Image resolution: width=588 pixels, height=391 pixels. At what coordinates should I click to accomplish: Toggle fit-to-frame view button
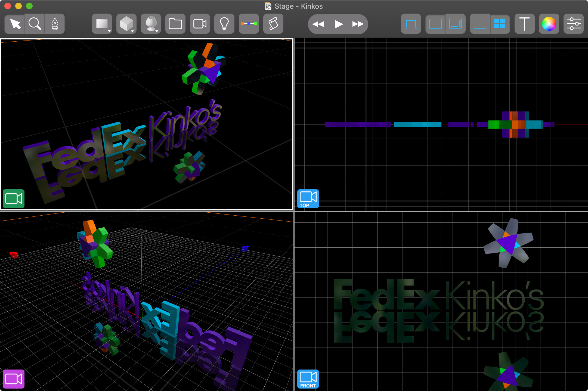[x=411, y=24]
